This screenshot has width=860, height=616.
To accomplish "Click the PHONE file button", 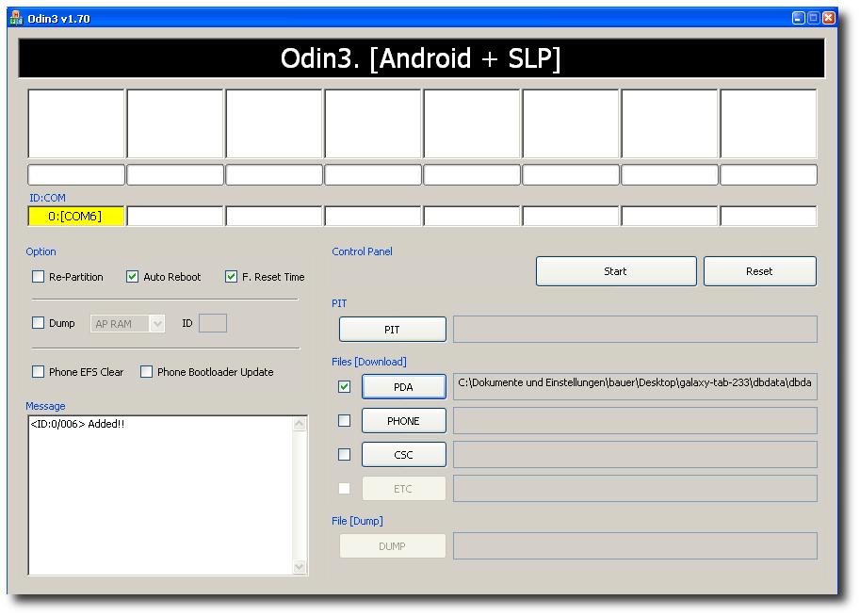I will tap(404, 421).
